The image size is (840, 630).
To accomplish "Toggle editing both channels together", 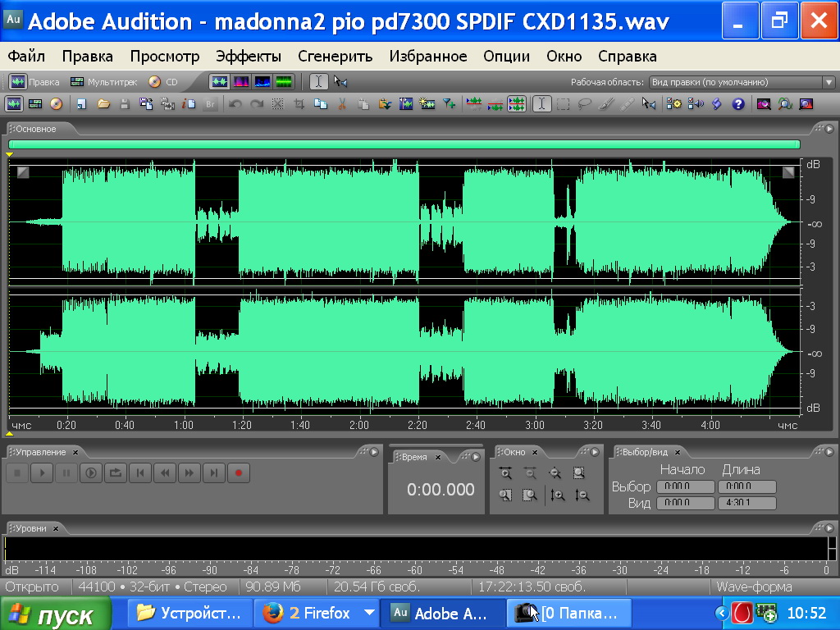I will 517,104.
